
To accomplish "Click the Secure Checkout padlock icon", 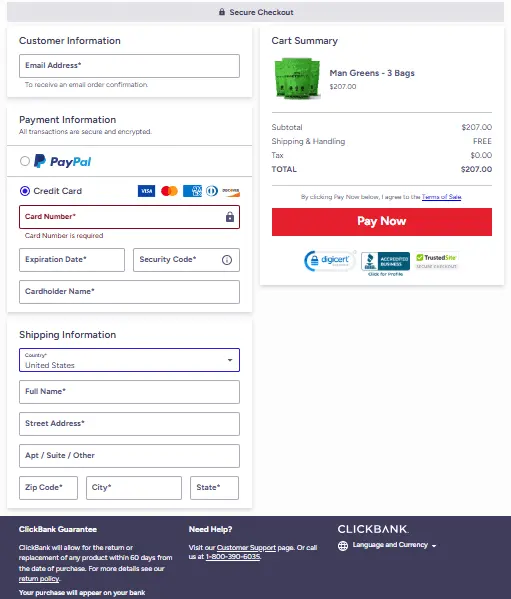I will (x=222, y=12).
